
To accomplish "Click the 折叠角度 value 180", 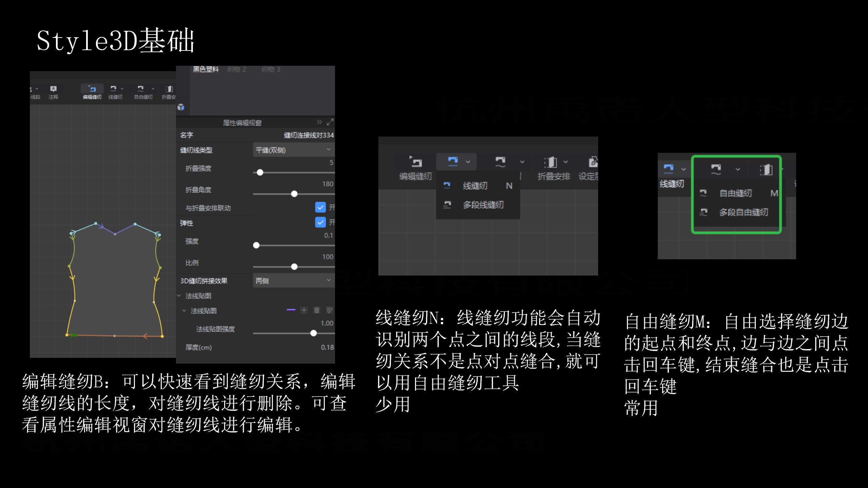I will pyautogui.click(x=328, y=184).
